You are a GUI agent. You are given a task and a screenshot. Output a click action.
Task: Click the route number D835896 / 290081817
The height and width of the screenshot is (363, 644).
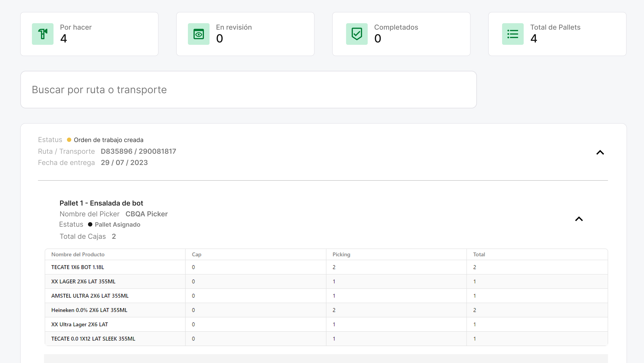pyautogui.click(x=138, y=151)
